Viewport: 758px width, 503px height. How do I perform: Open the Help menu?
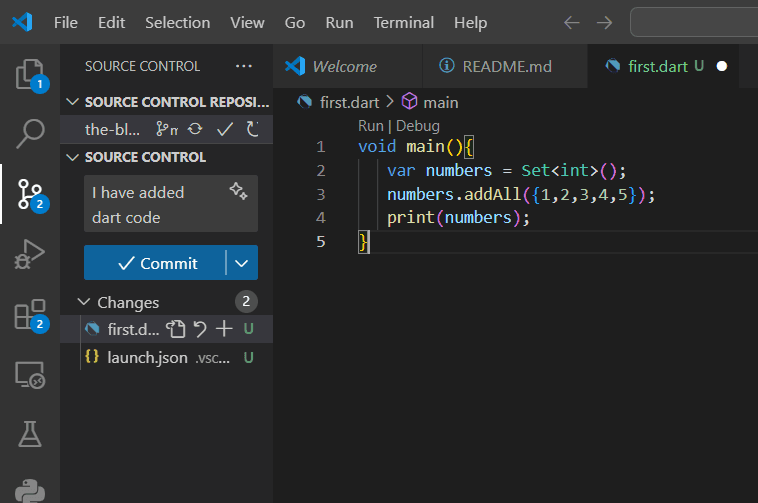point(470,23)
